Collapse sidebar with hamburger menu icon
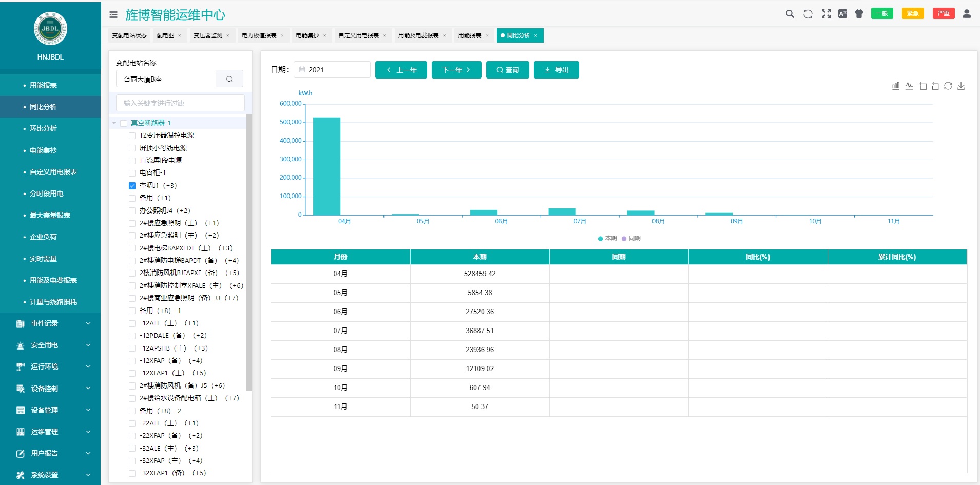The height and width of the screenshot is (485, 980). pos(113,15)
